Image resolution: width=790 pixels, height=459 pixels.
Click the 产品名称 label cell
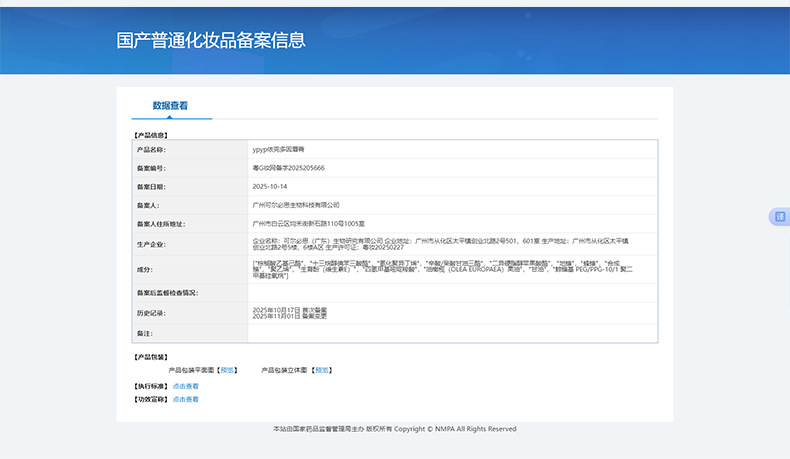[x=190, y=150]
